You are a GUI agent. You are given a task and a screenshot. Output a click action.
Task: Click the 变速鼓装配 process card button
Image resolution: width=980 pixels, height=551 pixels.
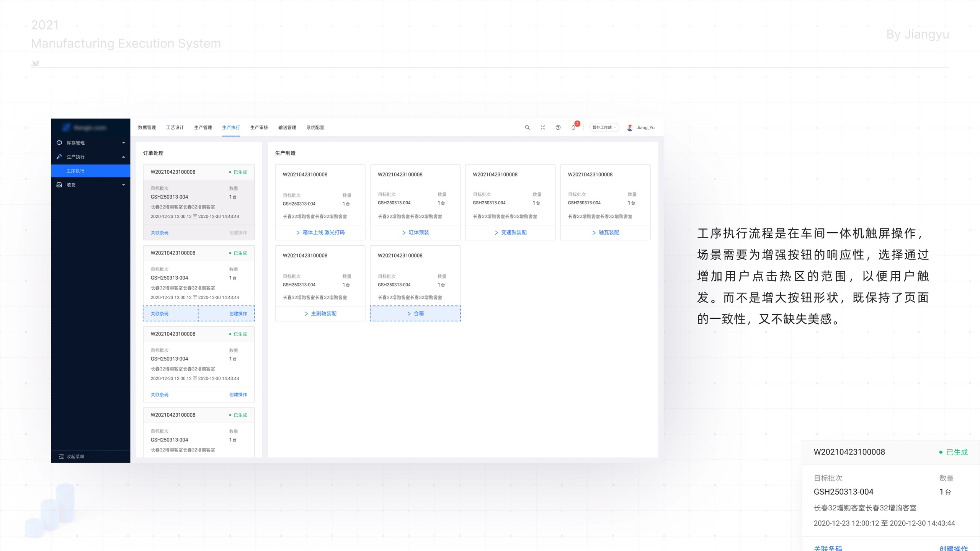tap(510, 233)
